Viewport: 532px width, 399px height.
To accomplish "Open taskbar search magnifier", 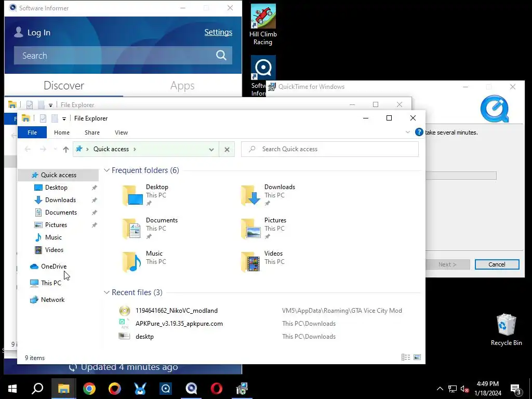I will tap(37, 389).
